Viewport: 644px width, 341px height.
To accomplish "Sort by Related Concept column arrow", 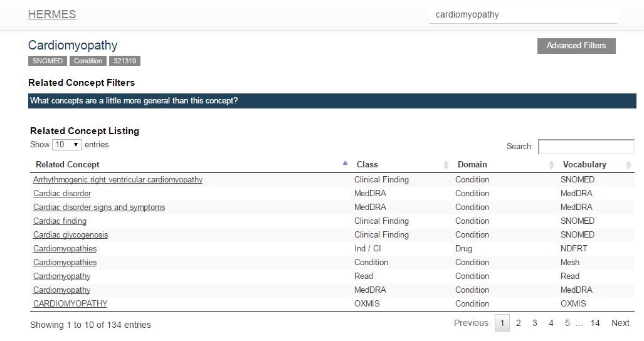I will [345, 164].
